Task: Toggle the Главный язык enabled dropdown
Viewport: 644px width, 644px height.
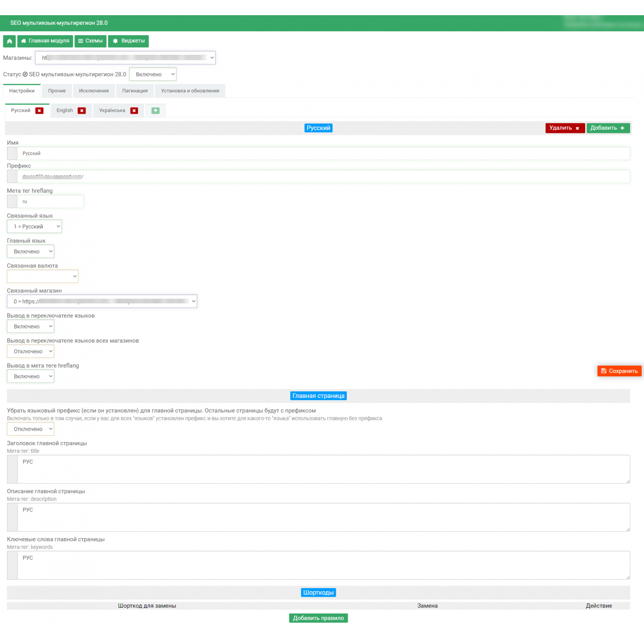Action: click(30, 252)
